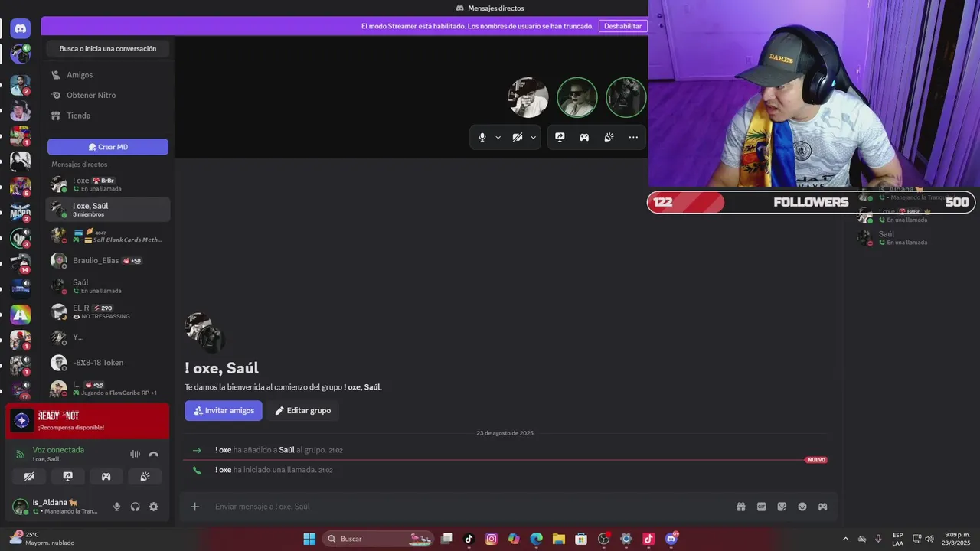This screenshot has width=980, height=551.
Task: Open the Tienda page
Action: point(108,116)
